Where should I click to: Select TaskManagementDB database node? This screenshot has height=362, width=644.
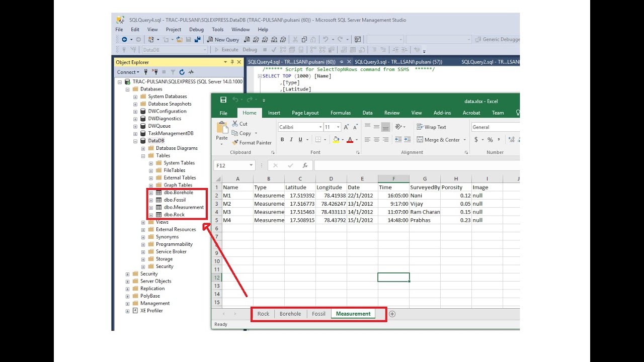pyautogui.click(x=171, y=133)
